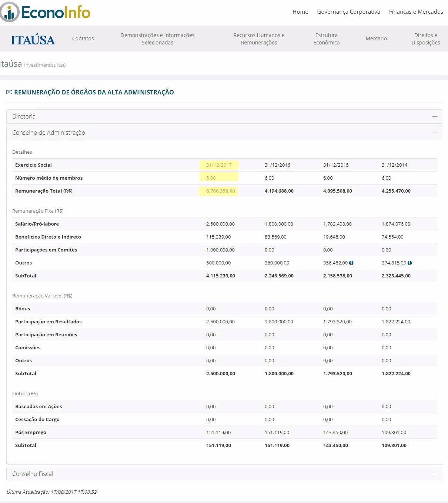Click Benefícios Direto e Indireto label
448x503 pixels.
48,237
